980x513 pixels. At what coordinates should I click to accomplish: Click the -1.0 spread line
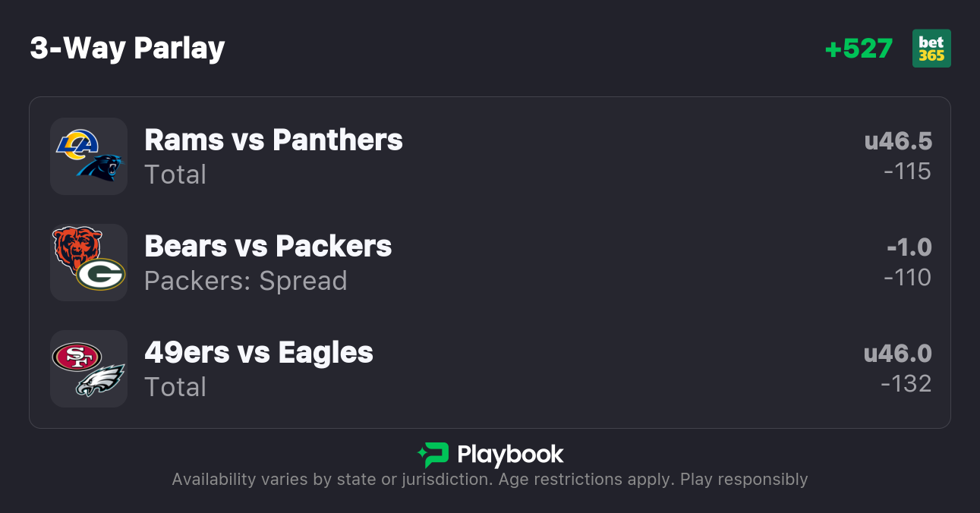909,247
